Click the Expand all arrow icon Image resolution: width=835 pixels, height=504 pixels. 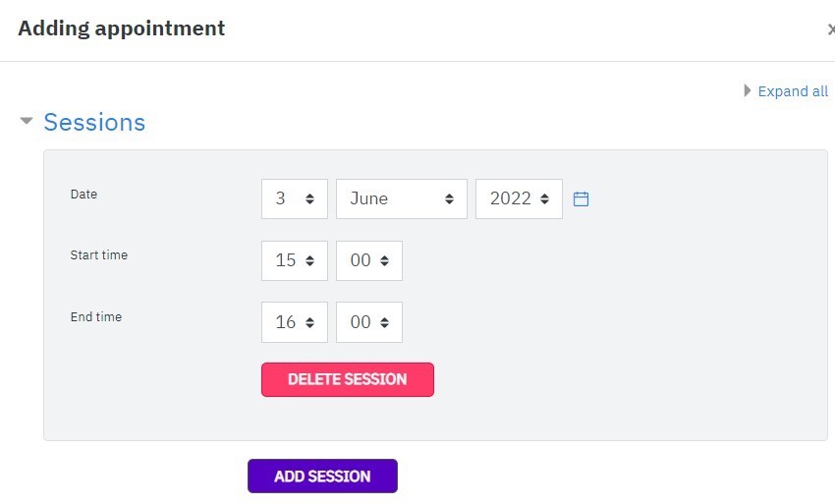point(748,90)
